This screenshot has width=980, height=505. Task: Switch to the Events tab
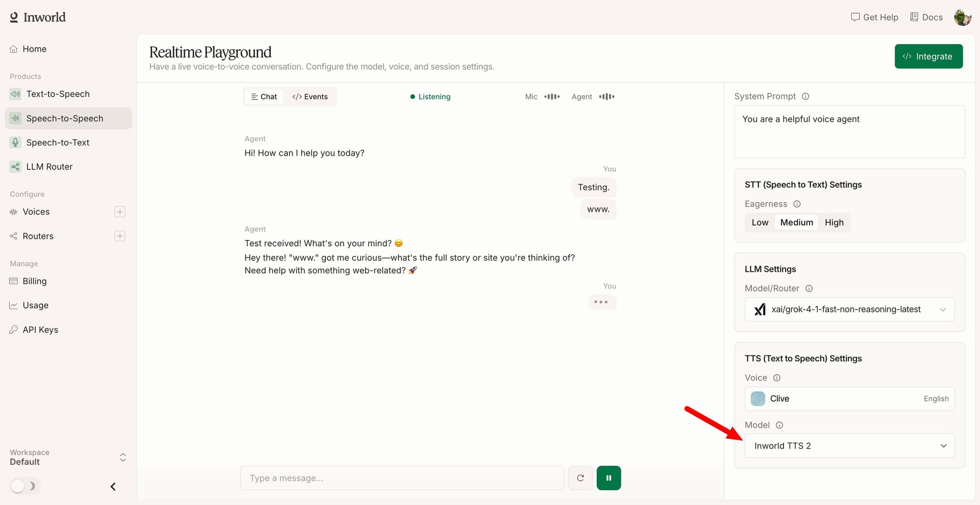tap(310, 96)
